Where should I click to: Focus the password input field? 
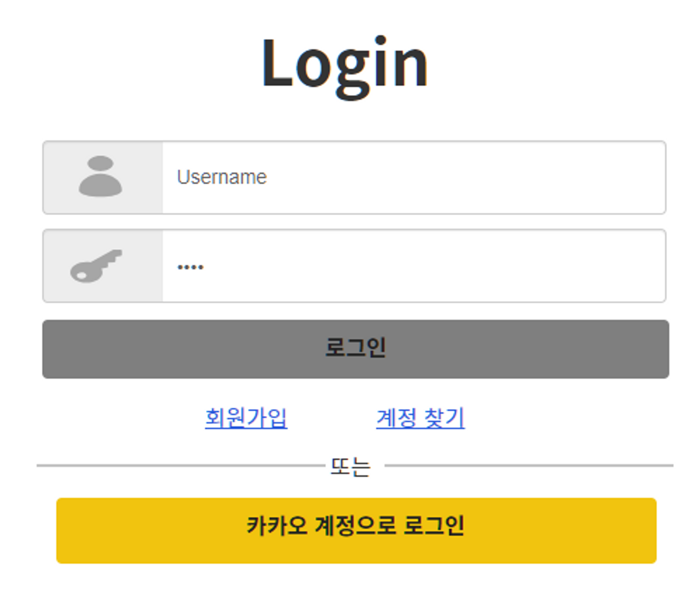413,266
